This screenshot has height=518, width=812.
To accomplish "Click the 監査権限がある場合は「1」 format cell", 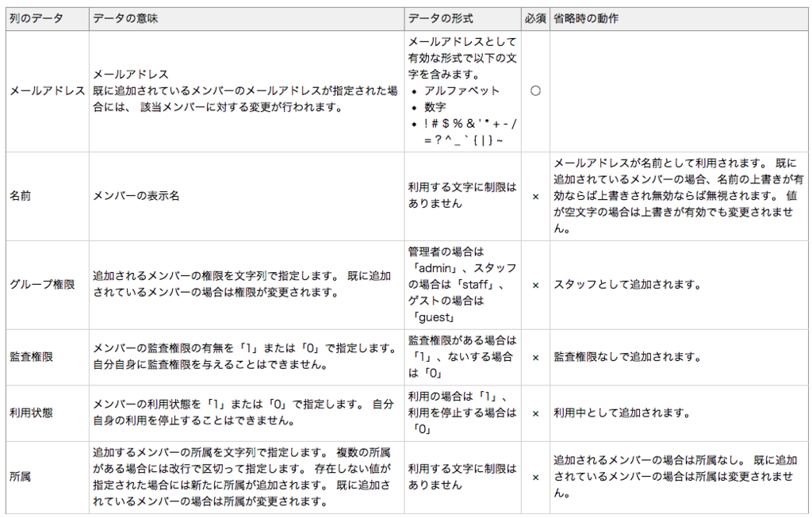I will point(462,357).
